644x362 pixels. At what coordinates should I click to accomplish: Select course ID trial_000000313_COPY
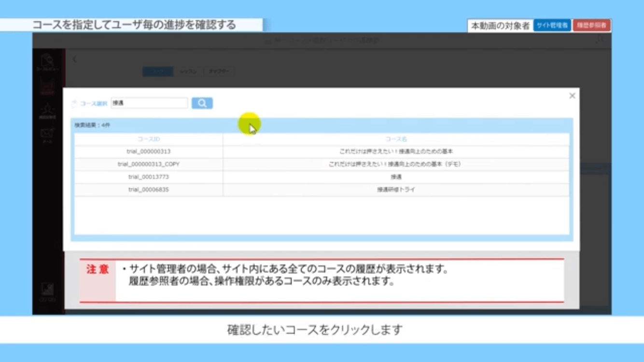tap(149, 164)
